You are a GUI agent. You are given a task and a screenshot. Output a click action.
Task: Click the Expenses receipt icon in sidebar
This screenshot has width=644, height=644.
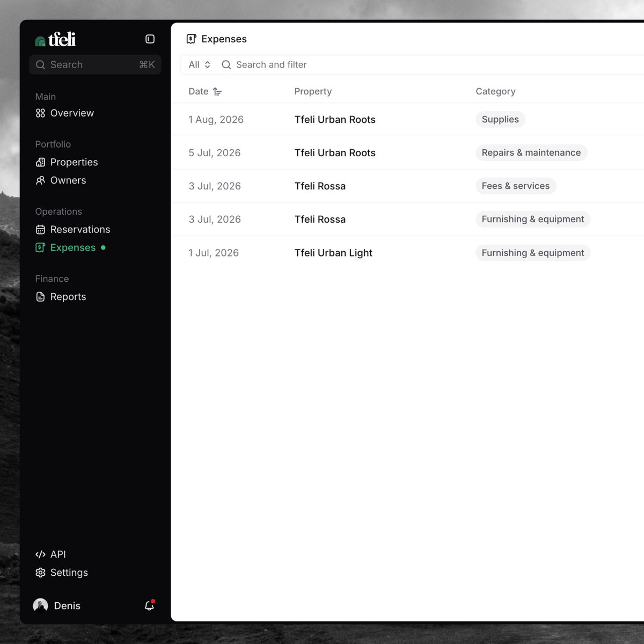point(40,247)
